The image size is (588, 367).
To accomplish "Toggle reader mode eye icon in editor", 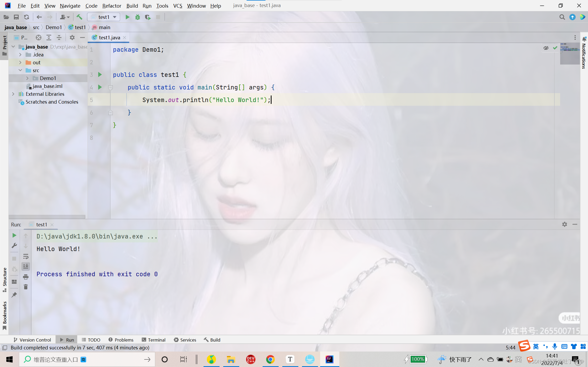I will [x=546, y=48].
